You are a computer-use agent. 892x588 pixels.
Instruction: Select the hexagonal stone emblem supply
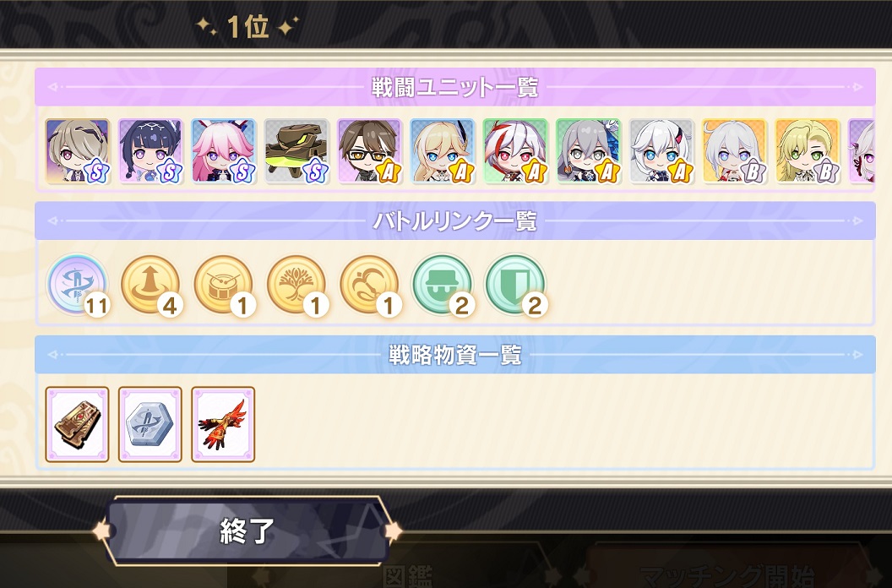[x=150, y=424]
